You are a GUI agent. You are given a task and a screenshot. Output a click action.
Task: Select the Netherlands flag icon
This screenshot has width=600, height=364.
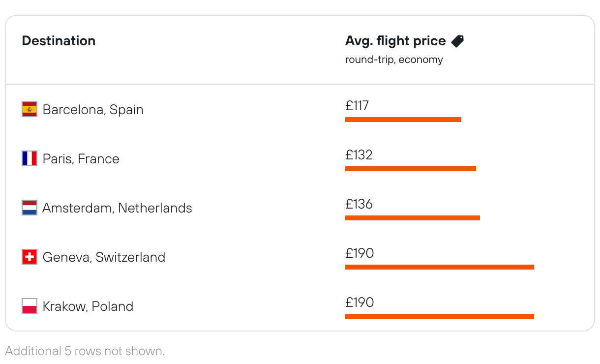point(30,208)
